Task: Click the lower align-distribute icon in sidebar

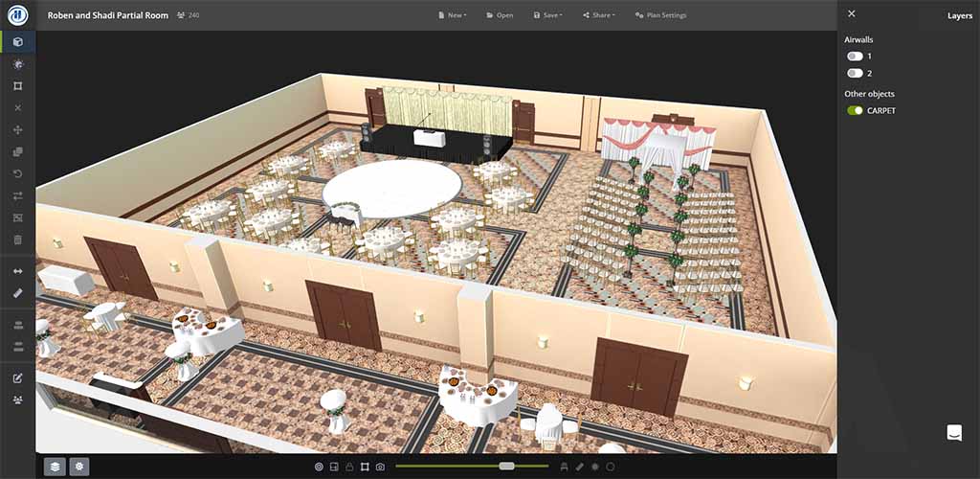Action: pos(17,346)
